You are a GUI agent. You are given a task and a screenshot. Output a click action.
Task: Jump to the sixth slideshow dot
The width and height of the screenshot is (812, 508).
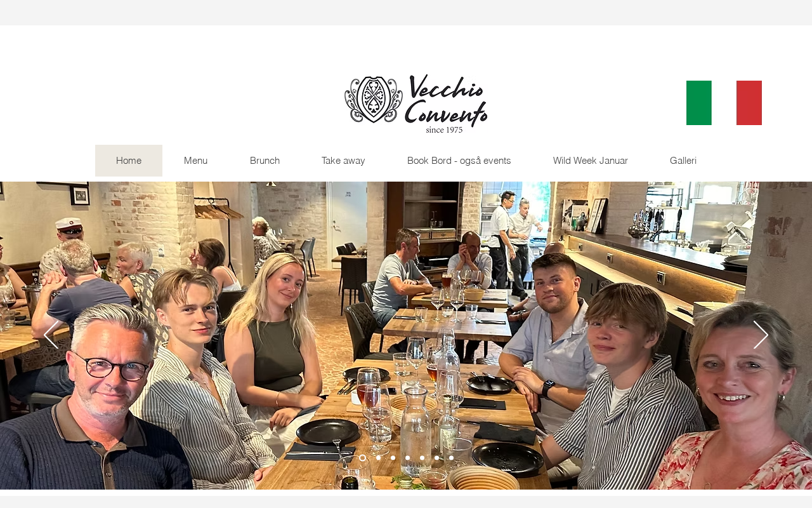coord(436,458)
